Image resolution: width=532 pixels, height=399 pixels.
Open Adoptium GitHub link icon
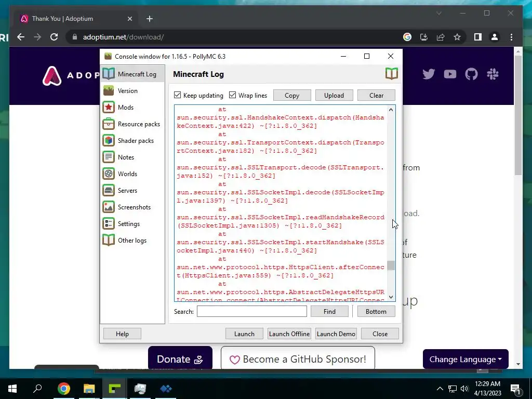[471, 74]
